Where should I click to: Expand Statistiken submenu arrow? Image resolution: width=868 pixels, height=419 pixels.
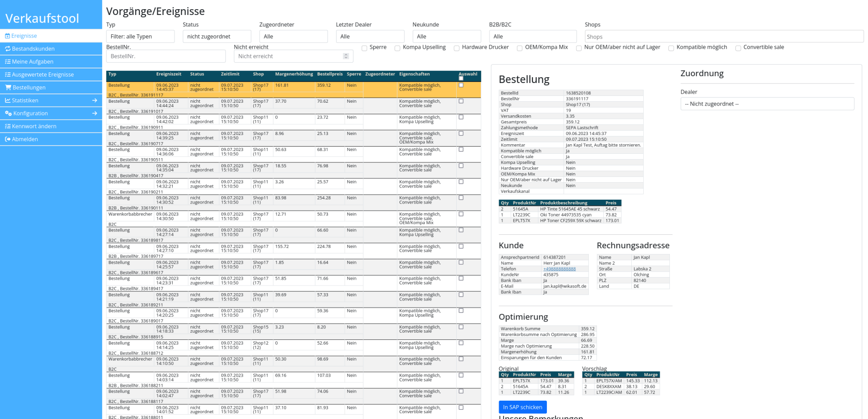(95, 101)
